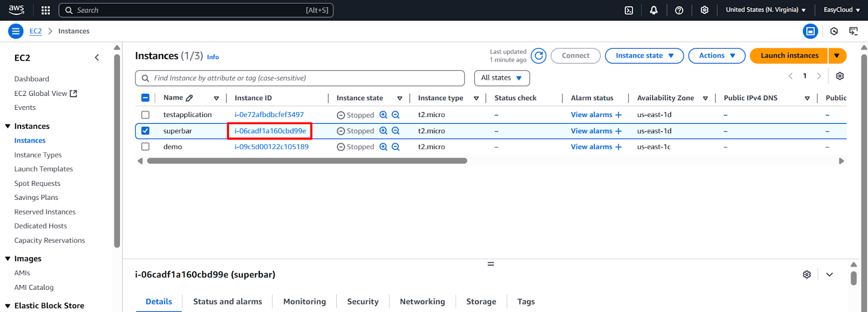Add alarm plus for testapplication

point(618,115)
